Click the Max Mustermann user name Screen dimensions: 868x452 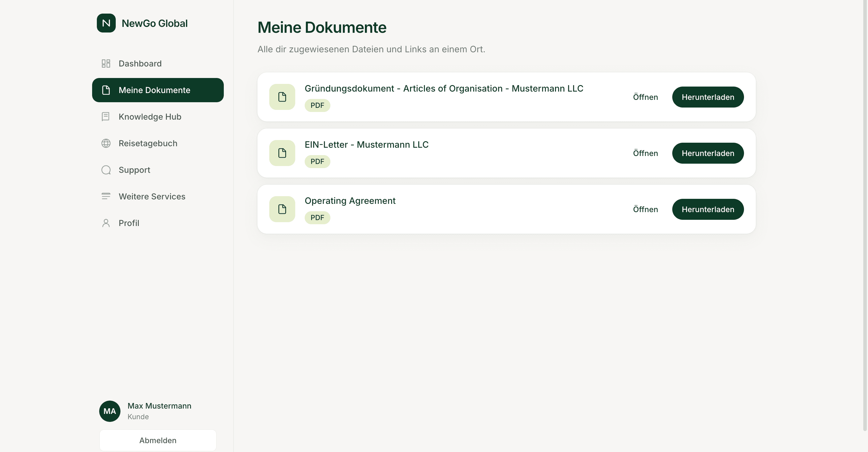(x=159, y=406)
